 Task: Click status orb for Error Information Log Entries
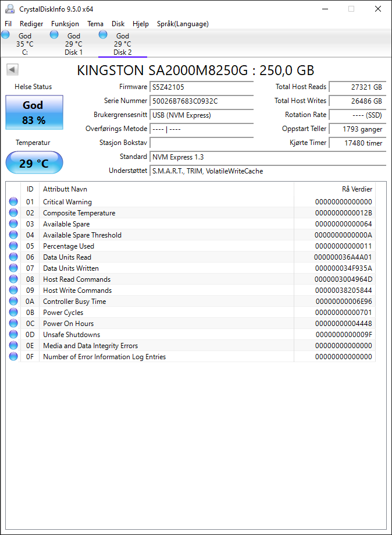(13, 356)
